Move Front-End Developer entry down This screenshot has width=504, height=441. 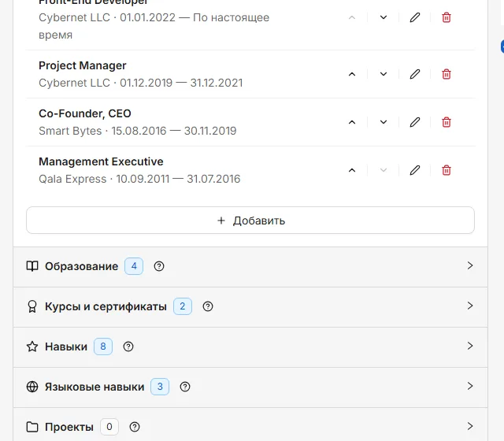pos(384,17)
